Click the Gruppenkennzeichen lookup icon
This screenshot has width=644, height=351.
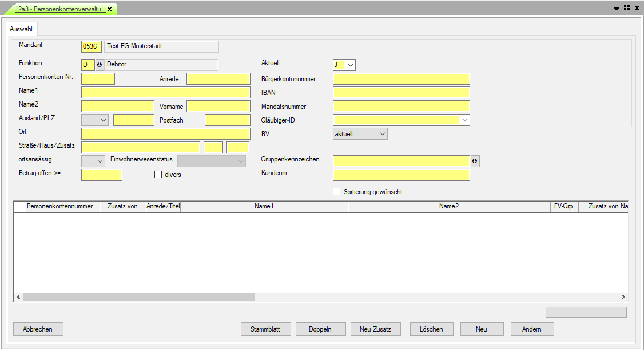[475, 161]
